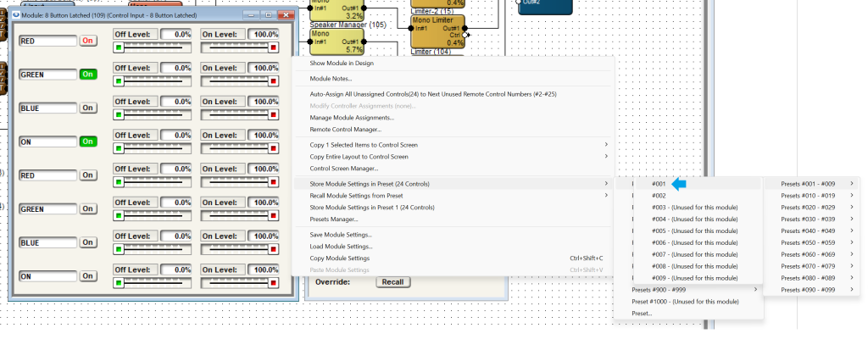Toggle the red-text On button in top RED row

pyautogui.click(x=87, y=41)
